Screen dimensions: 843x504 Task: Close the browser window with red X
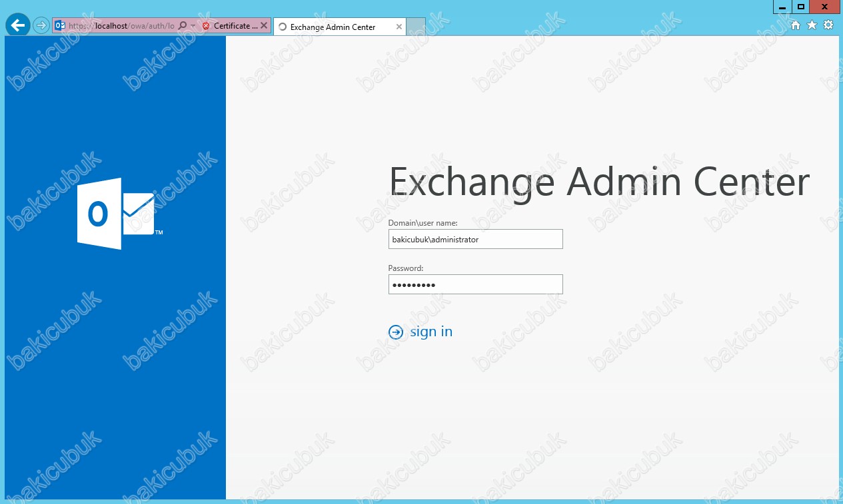[x=825, y=7]
